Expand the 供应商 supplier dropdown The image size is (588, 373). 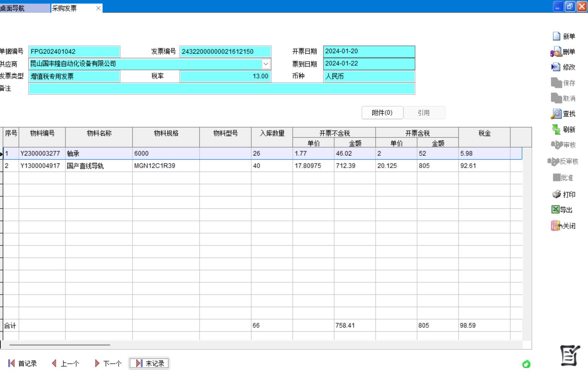(x=266, y=64)
